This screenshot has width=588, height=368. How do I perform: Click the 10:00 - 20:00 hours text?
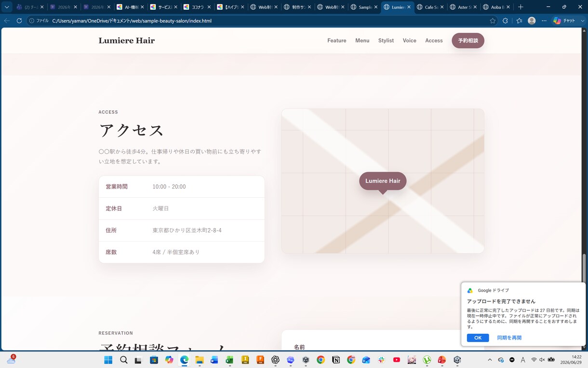click(169, 187)
